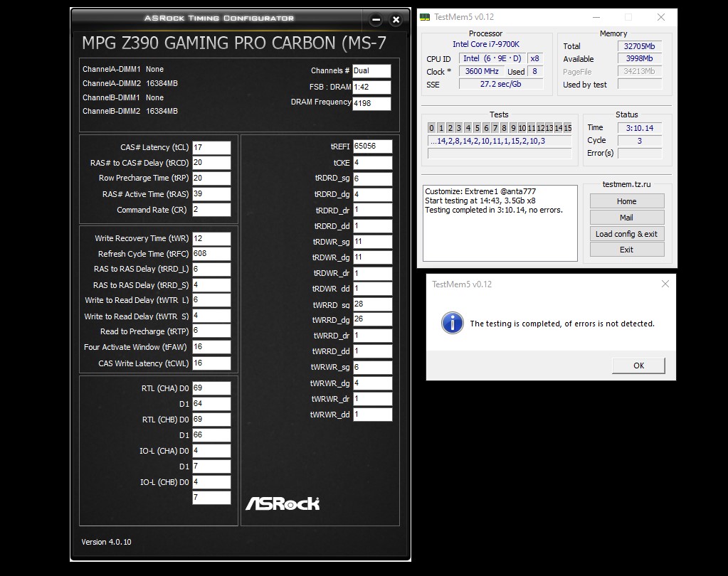The width and height of the screenshot is (728, 576).
Task: Click the Cycle count value field
Action: tap(639, 141)
